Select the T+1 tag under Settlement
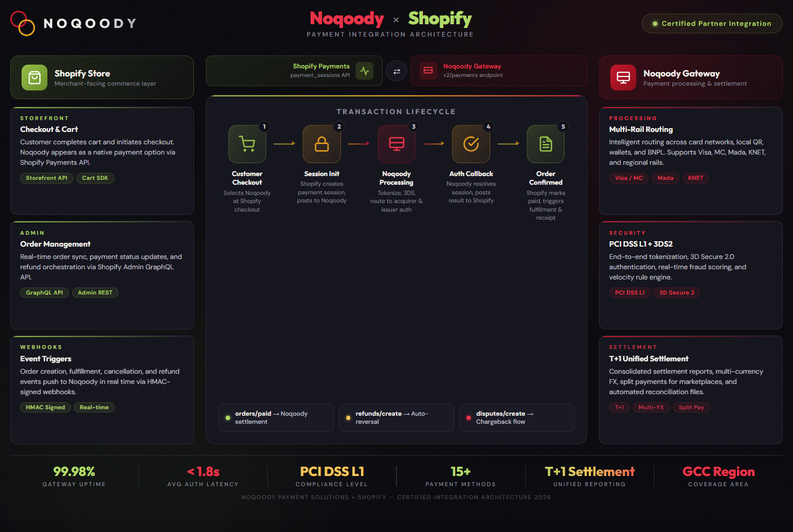The image size is (793, 532). tap(620, 408)
